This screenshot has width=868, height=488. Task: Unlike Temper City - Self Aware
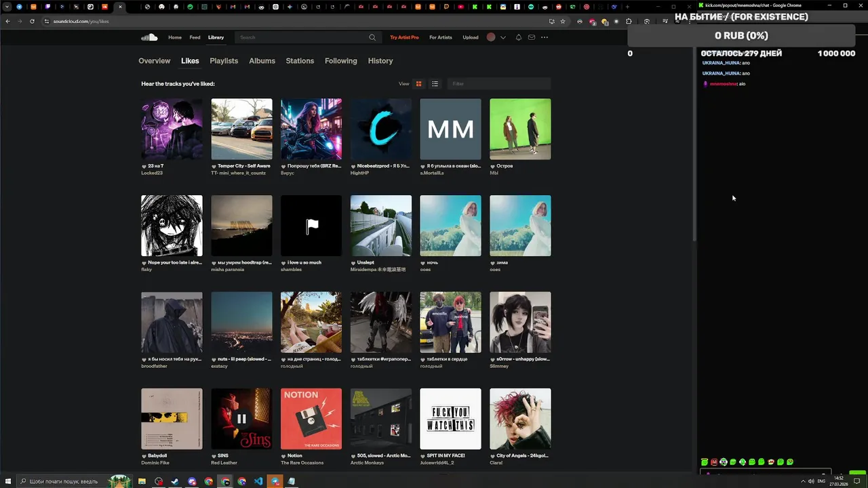[214, 166]
